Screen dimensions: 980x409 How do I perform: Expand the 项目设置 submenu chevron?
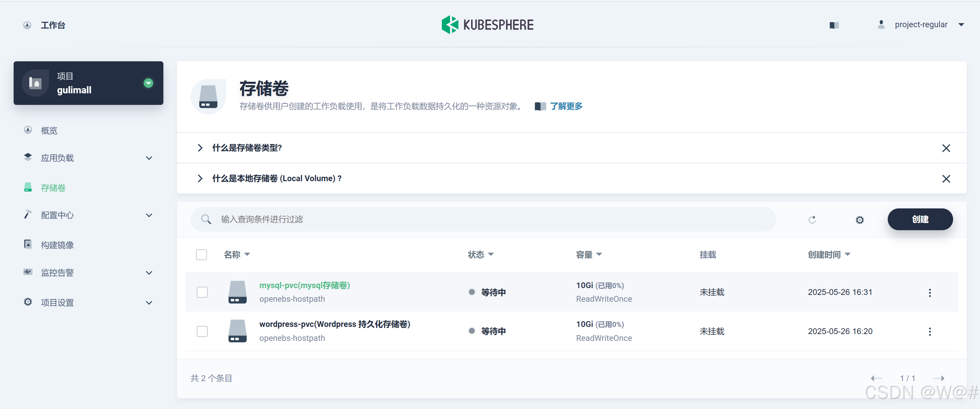(149, 303)
